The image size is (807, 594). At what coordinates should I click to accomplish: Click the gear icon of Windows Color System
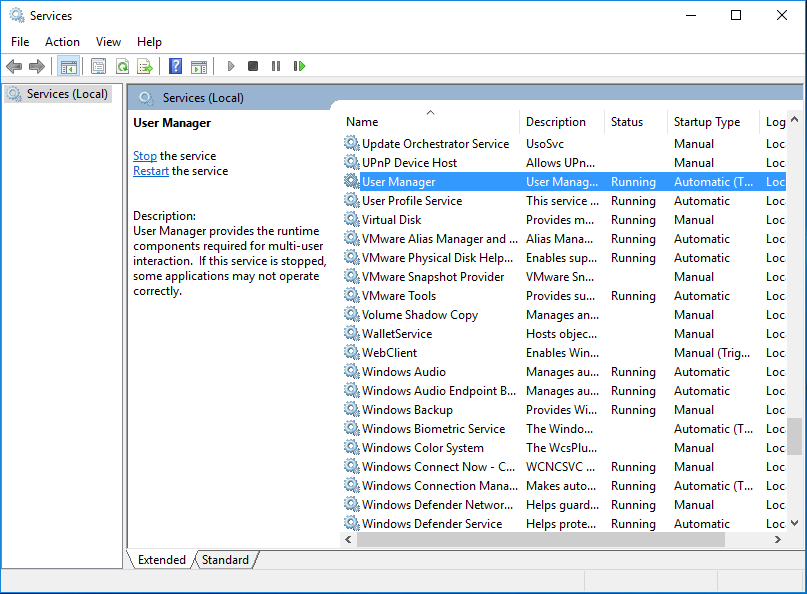click(352, 448)
